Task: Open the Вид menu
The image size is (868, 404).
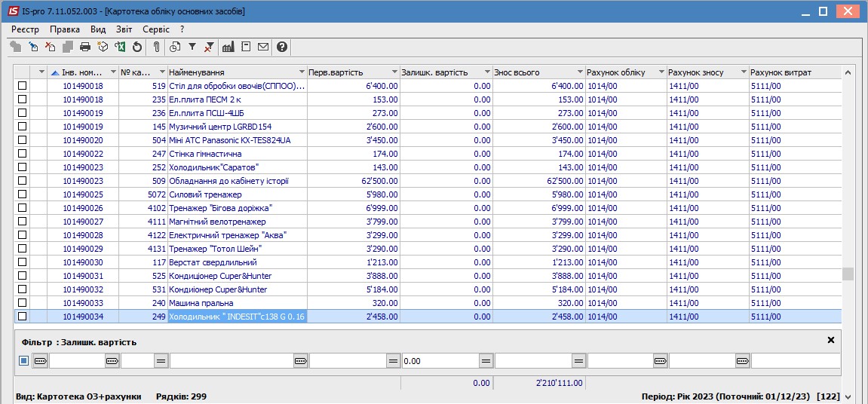Action: click(x=98, y=29)
